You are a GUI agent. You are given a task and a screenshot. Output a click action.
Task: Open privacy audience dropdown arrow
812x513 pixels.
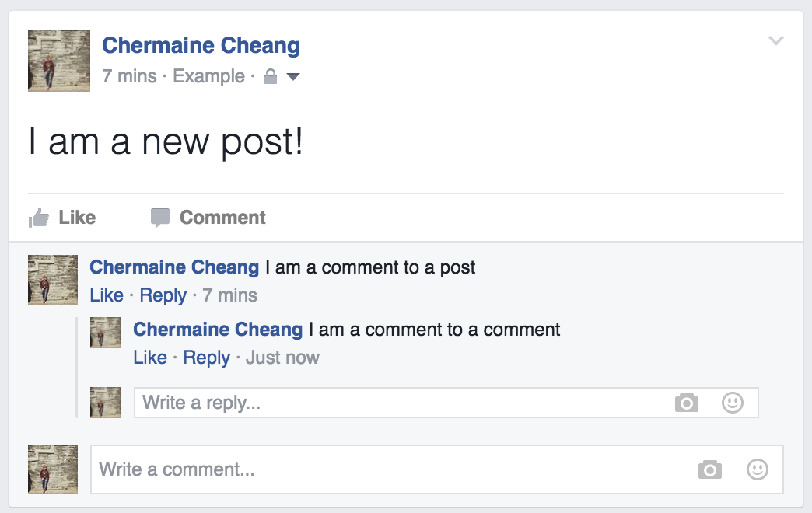click(293, 77)
